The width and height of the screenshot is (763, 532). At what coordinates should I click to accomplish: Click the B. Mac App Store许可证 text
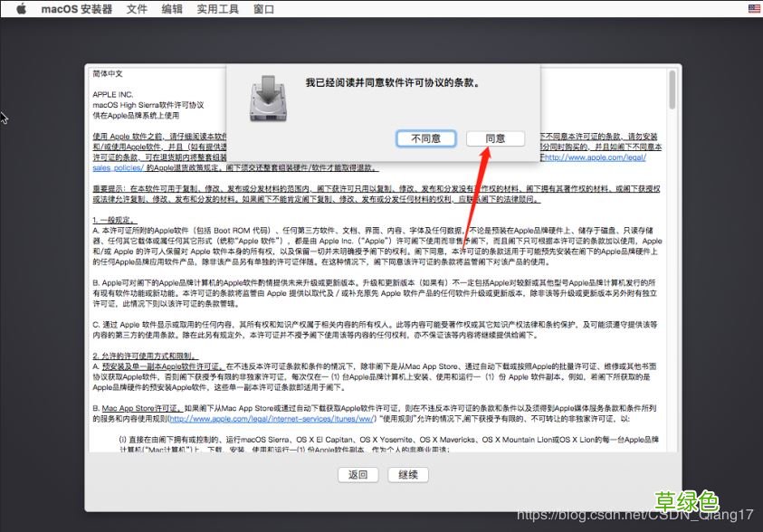[x=138, y=408]
